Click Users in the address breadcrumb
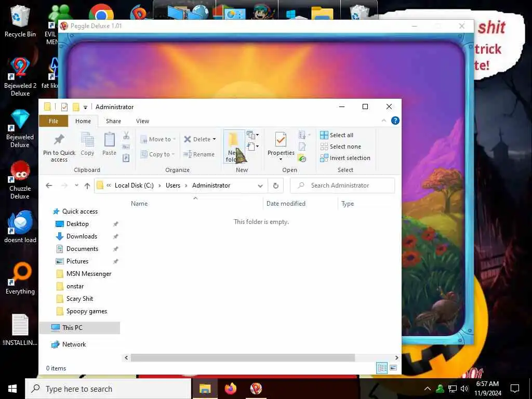Image resolution: width=532 pixels, height=399 pixels. pos(173,185)
